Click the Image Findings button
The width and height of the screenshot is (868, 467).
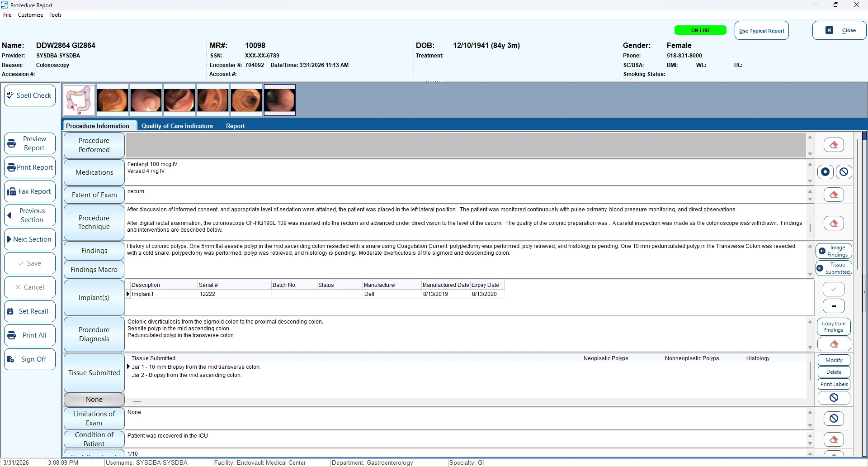click(834, 251)
